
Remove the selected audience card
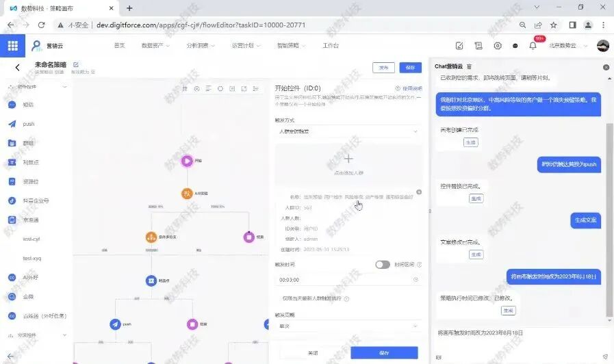pyautogui.click(x=419, y=192)
